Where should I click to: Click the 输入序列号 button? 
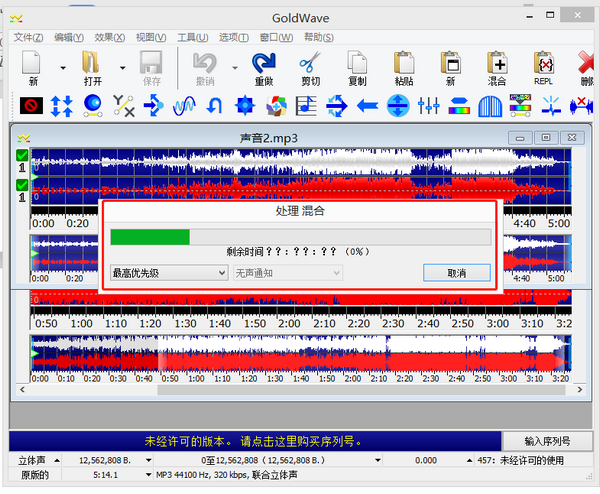547,441
